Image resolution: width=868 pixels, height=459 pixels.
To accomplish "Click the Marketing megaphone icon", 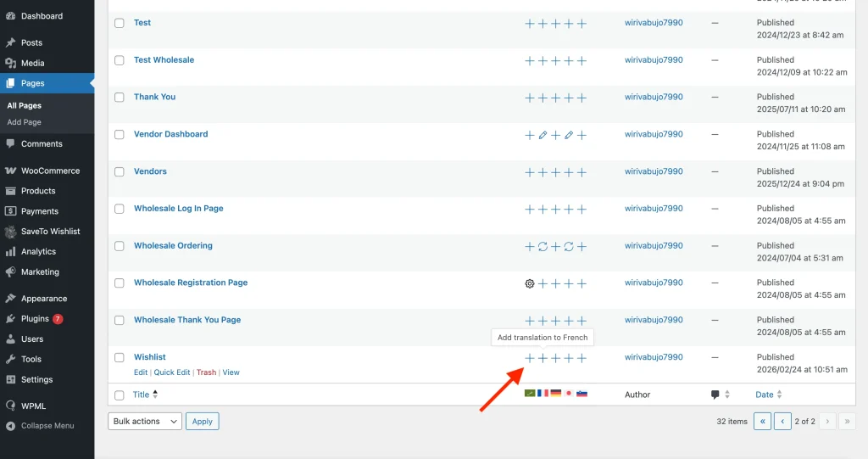I will tap(10, 271).
